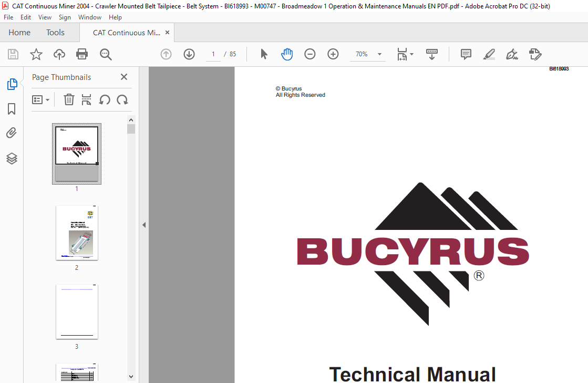Click the fit page width icon
The image size is (588, 383).
(402, 54)
